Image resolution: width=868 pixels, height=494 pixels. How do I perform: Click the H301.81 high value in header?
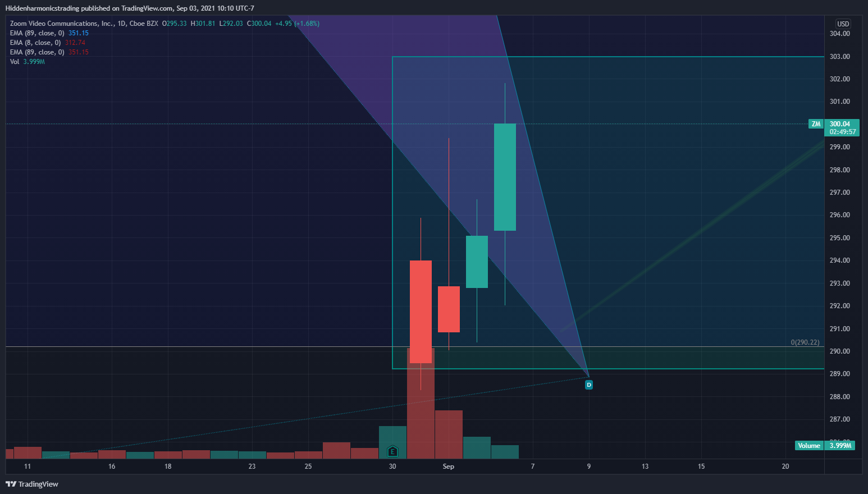click(x=203, y=24)
